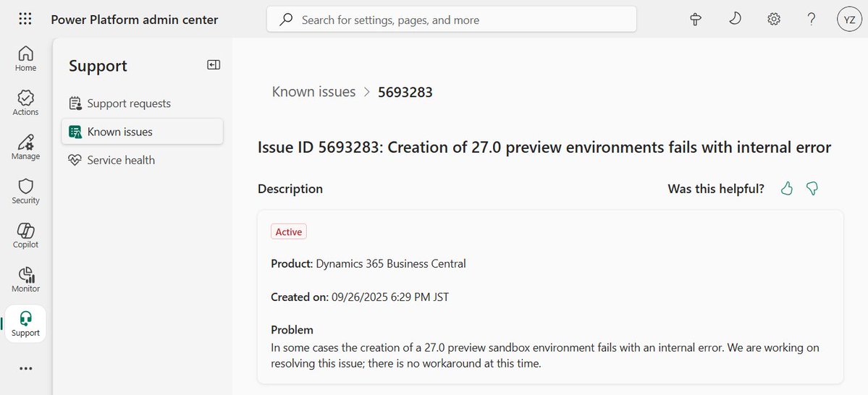Open Actions in the left rail
The height and width of the screenshot is (395, 868).
click(x=25, y=103)
